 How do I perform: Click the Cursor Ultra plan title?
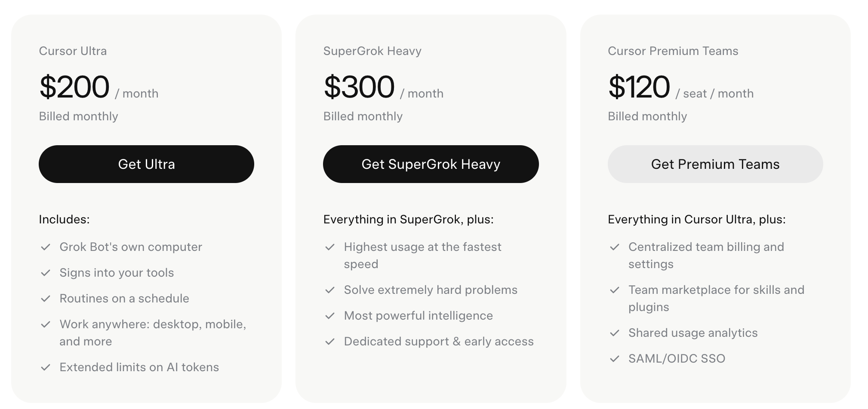tap(73, 51)
